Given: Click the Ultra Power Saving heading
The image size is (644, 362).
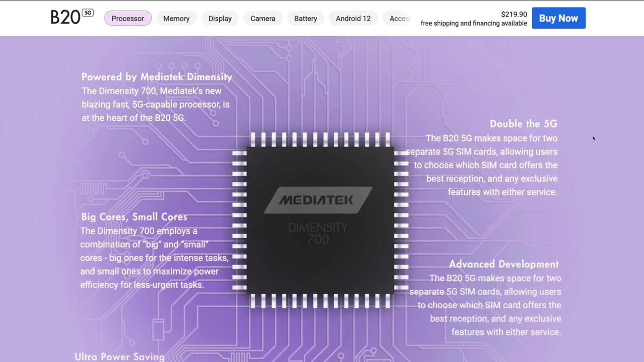Looking at the screenshot, I should [119, 356].
